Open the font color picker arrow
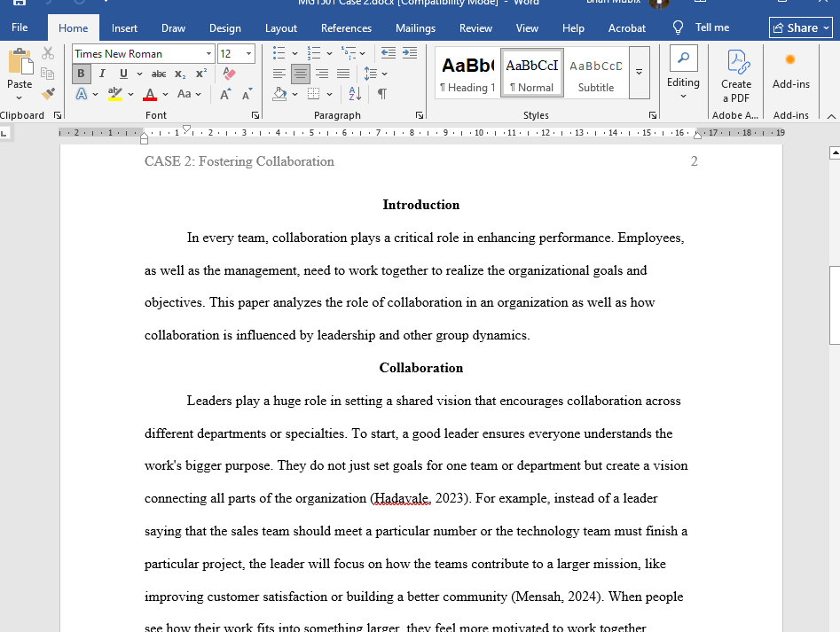 coord(166,94)
